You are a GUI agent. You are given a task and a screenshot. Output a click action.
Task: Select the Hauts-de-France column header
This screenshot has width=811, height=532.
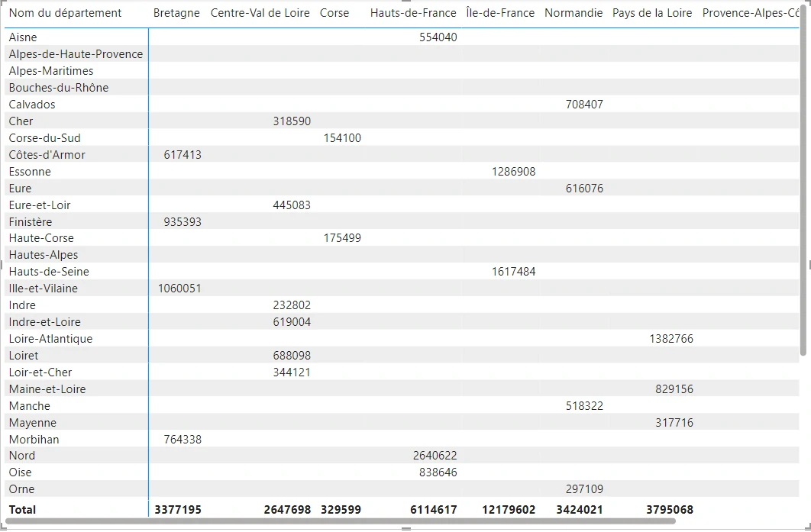[413, 13]
